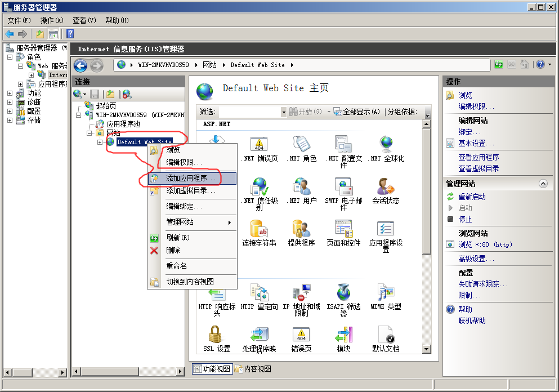
Task: Select 添加应用程序 from context menu
Action: tap(191, 178)
